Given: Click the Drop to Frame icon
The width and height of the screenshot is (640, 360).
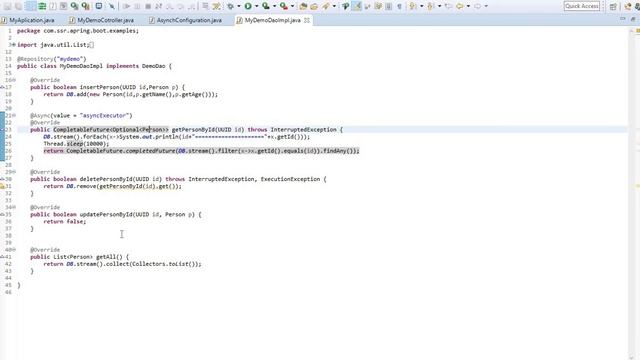Looking at the screenshot, I should pos(205,6).
